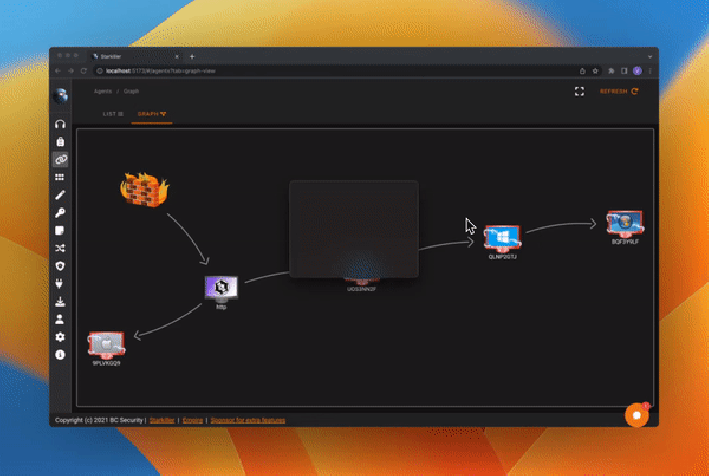Click the info About icon in sidebar
Screen dimensions: 709x476
point(60,354)
